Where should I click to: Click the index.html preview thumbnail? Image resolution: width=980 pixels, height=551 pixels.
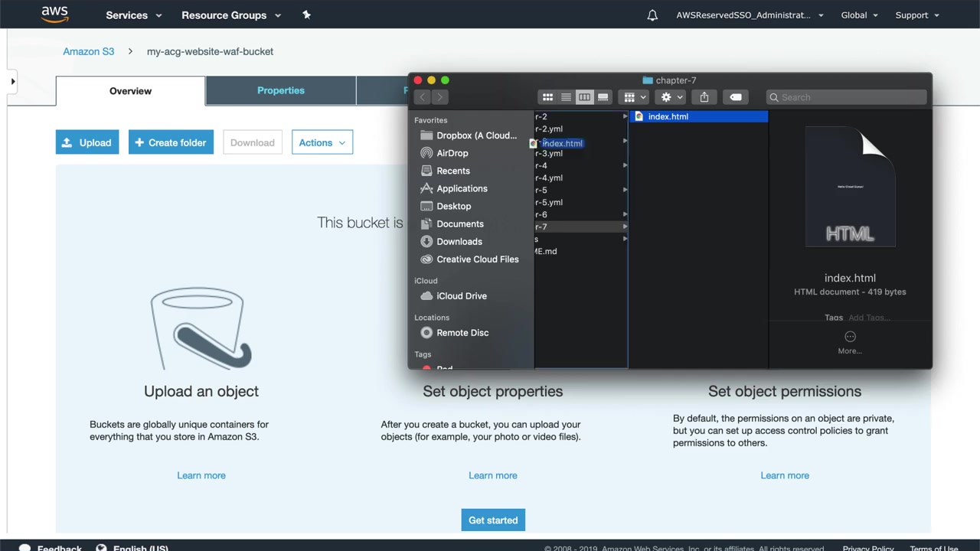pos(850,186)
